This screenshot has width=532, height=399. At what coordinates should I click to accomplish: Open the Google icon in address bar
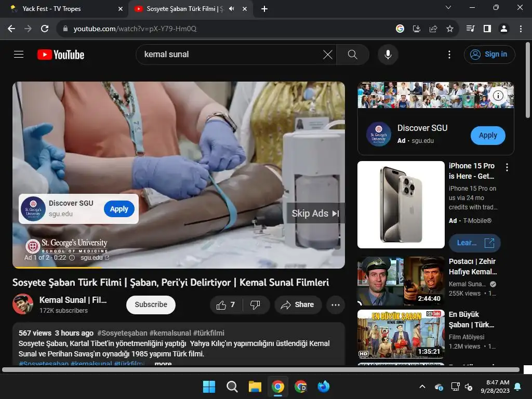[400, 29]
